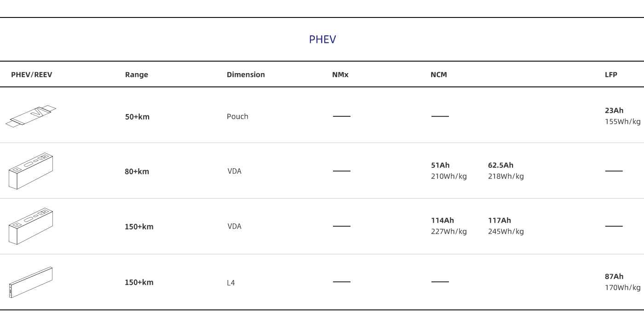Click the Pouch dimension text
The image size is (644, 326).
coord(237,116)
